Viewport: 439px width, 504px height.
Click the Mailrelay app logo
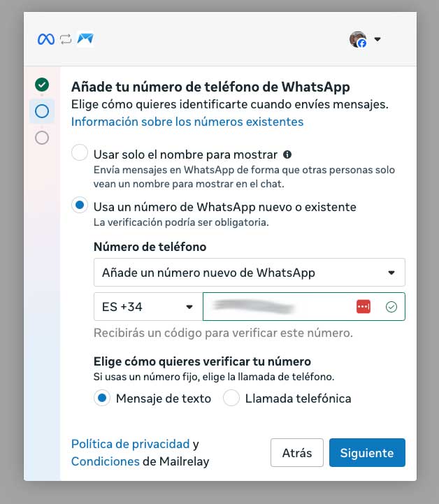pos(85,39)
